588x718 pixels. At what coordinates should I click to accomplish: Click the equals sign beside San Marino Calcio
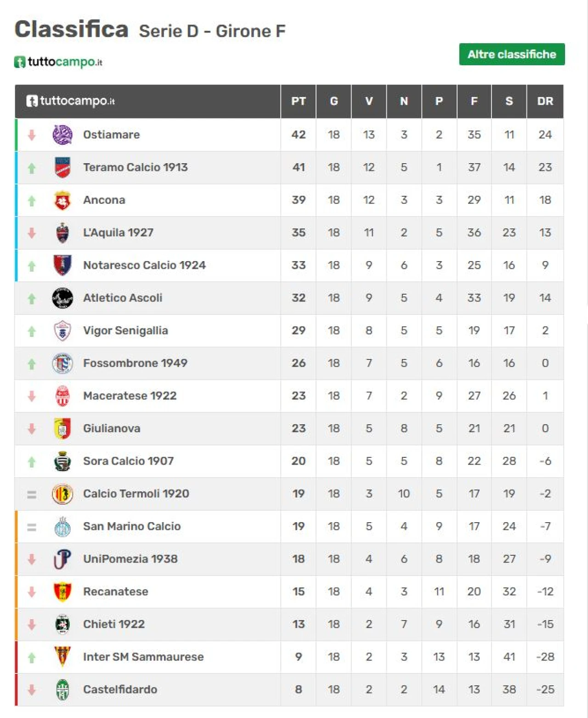tap(32, 527)
